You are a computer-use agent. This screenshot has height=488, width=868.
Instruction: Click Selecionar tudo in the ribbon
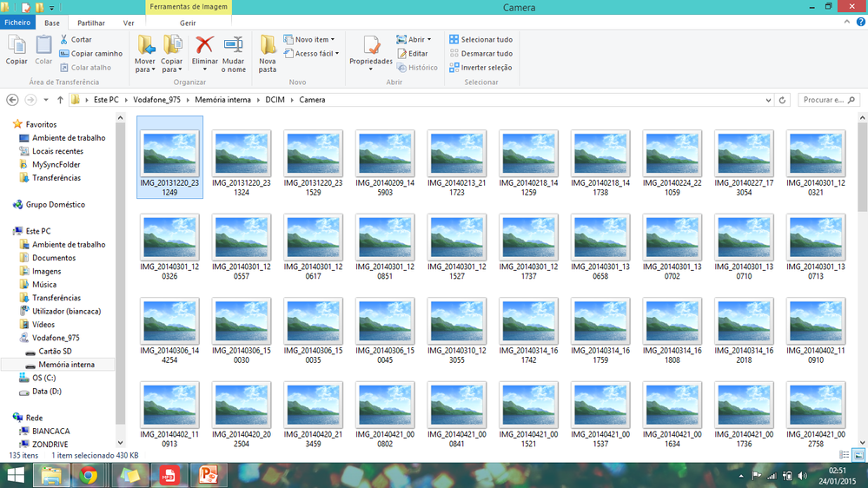point(480,40)
